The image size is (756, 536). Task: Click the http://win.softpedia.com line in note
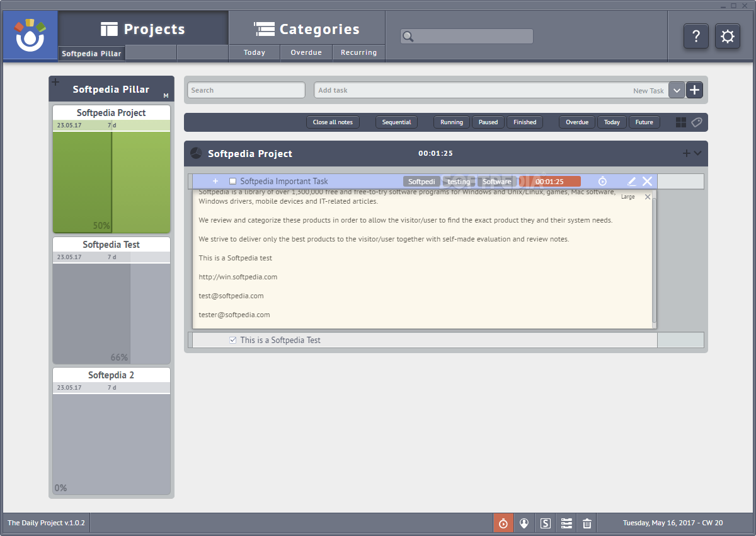[x=238, y=277]
